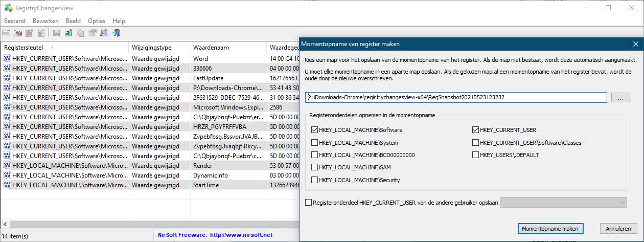
Task: Open the NirSoft website link
Action: tap(213, 235)
